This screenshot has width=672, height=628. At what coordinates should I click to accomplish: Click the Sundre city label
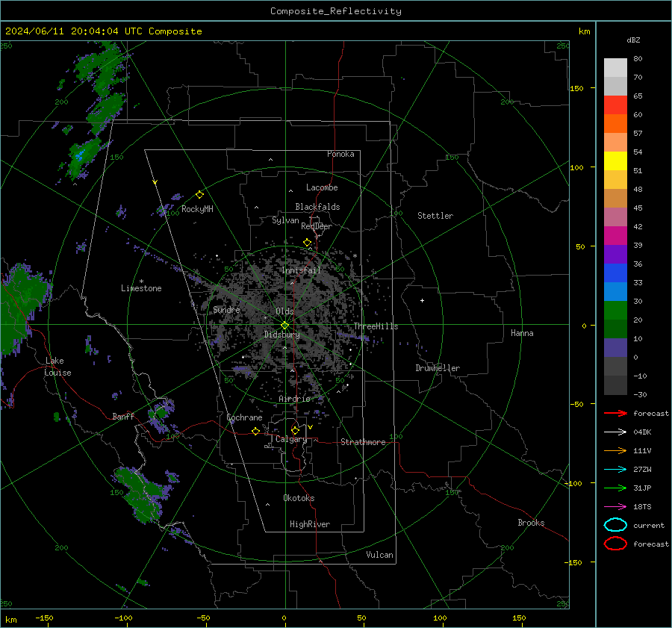tap(226, 309)
